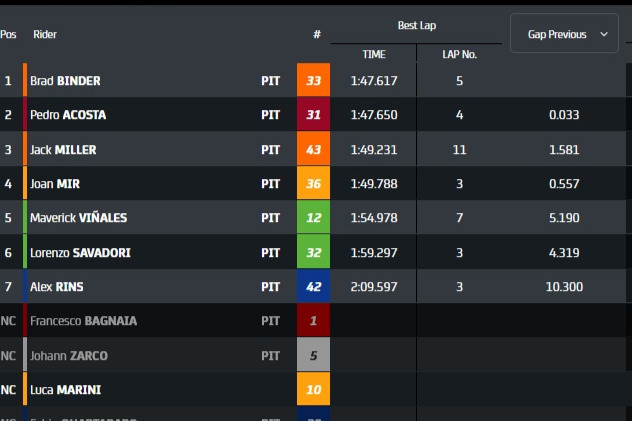Click Maverick Viñales' green 12 badge
The width and height of the screenshot is (632, 421).
point(313,217)
